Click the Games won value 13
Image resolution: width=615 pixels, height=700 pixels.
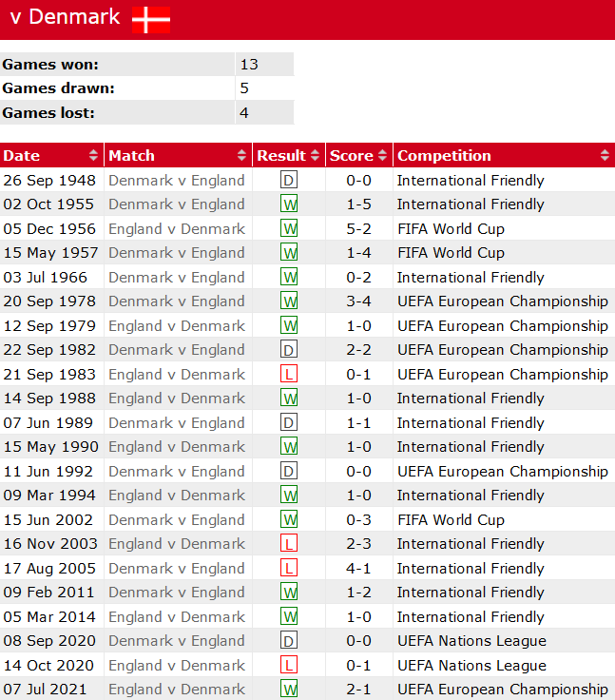point(249,65)
